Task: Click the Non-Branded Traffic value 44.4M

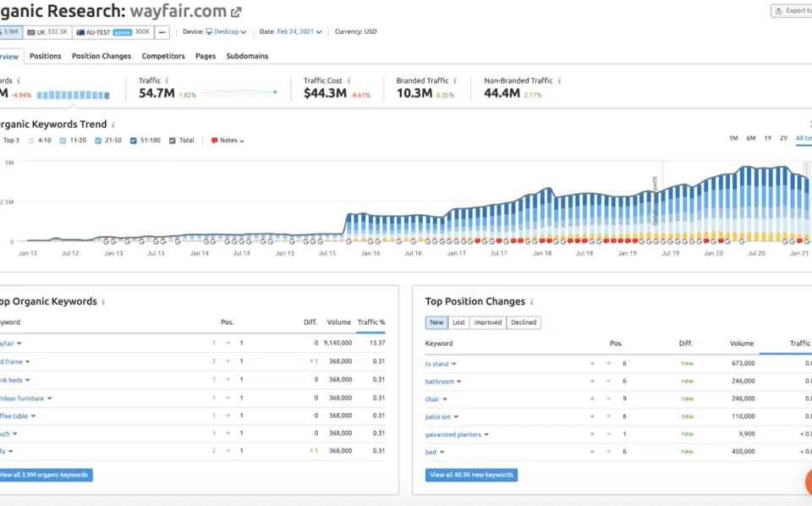Action: pyautogui.click(x=502, y=93)
